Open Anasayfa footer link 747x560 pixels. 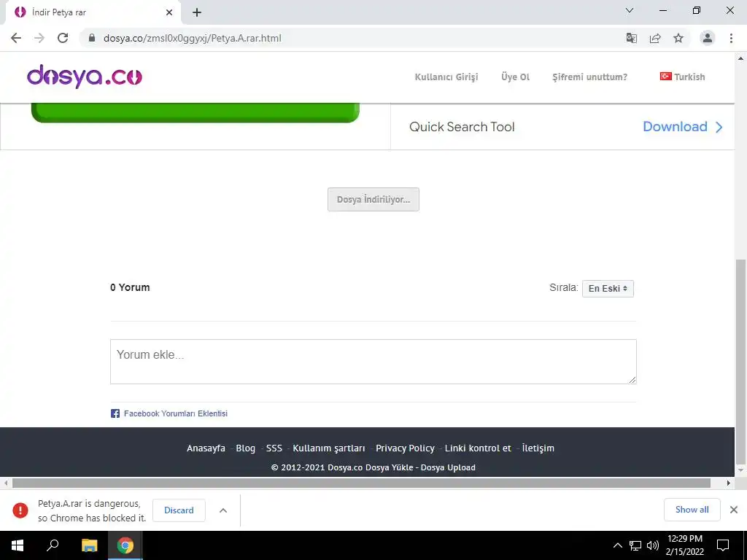(206, 448)
